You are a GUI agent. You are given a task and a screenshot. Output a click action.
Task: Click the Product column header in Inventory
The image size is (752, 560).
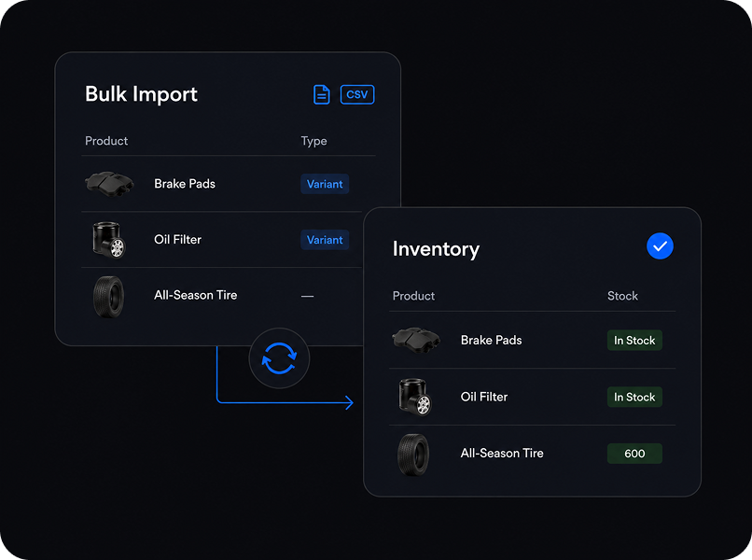point(414,296)
